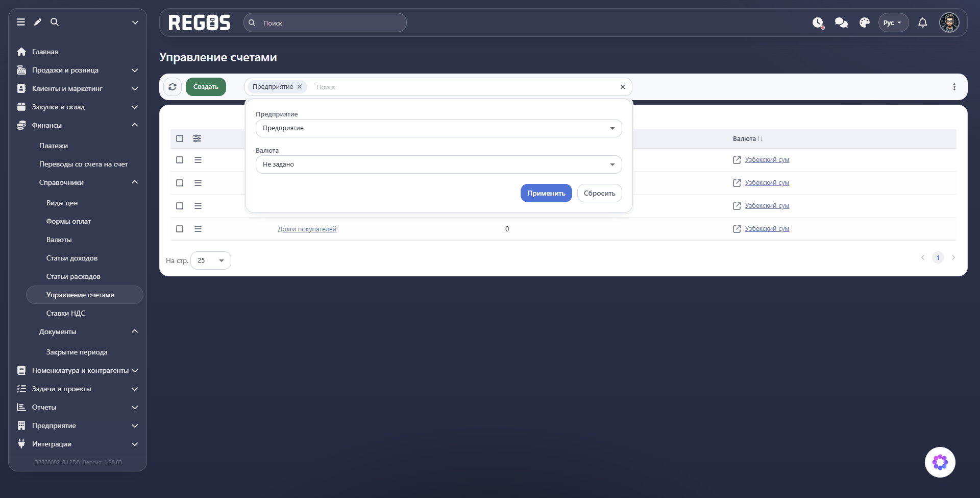Collapse the Финансы section

click(78, 125)
